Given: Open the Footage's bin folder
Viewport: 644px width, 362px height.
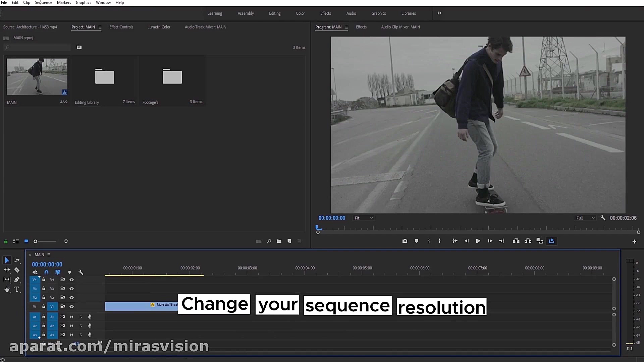Looking at the screenshot, I should [x=172, y=77].
